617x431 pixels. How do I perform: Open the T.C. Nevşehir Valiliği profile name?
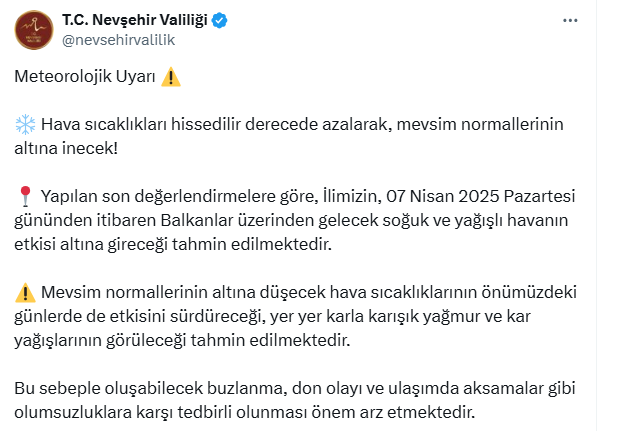click(135, 20)
